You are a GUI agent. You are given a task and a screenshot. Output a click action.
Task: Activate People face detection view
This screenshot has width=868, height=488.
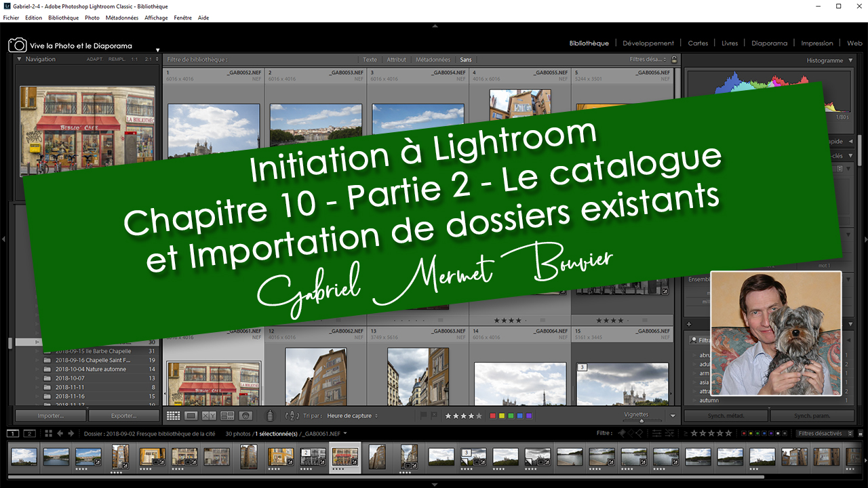pyautogui.click(x=245, y=415)
